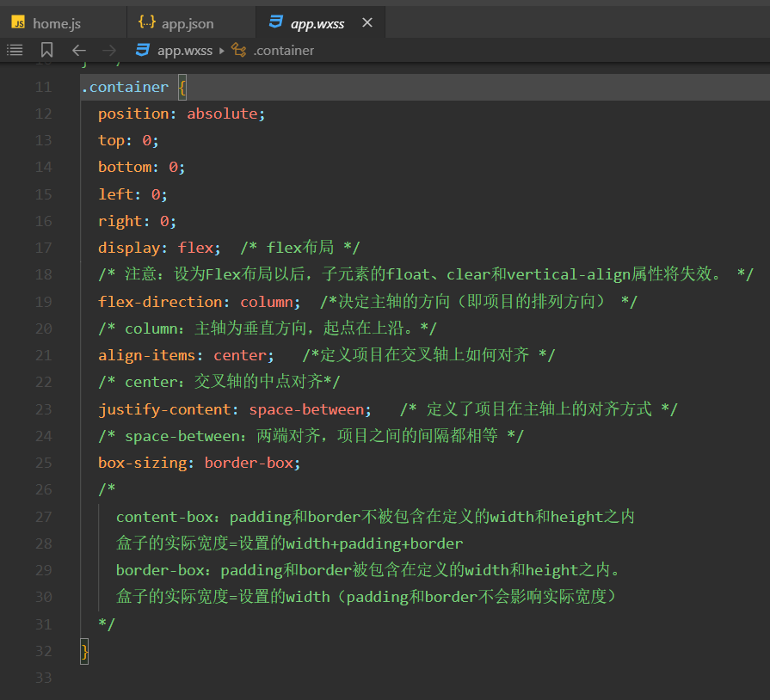Switch to the home.js tab

coord(63,23)
